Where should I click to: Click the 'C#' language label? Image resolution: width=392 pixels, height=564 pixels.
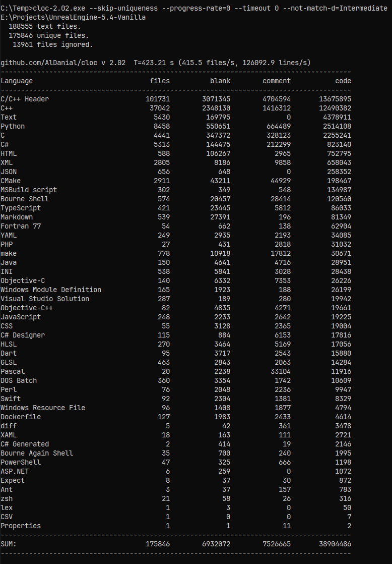pos(5,144)
